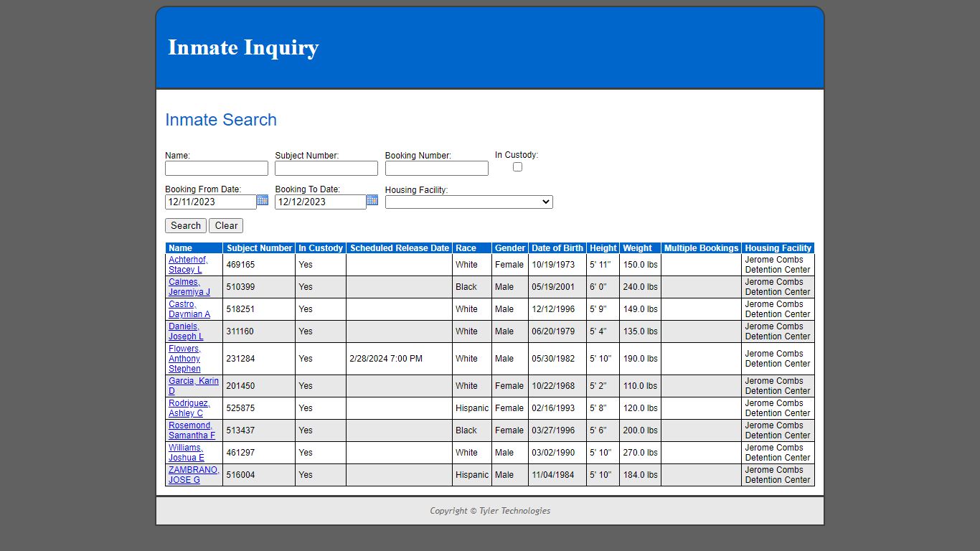Screen dimensions: 980x551
Task: Sort by the Height column header
Action: tap(603, 248)
